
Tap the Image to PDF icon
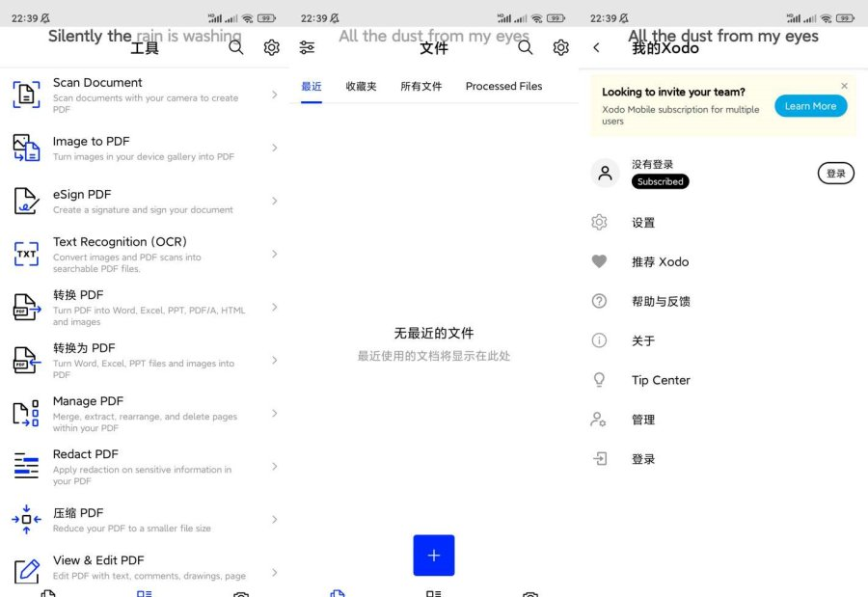coord(26,148)
